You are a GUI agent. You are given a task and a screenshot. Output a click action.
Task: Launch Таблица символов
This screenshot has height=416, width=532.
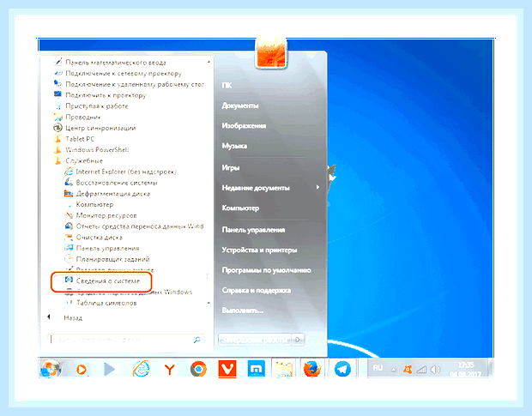click(100, 303)
